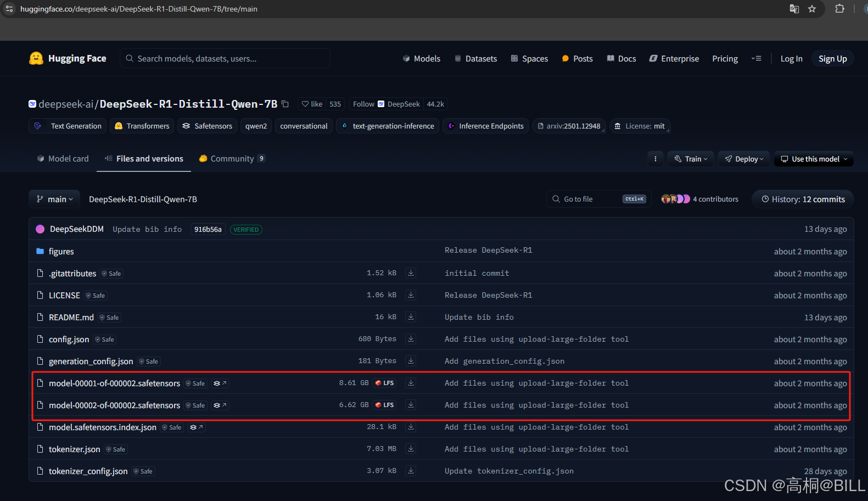Download model-00001-of-000002.safetensors
Image resolution: width=868 pixels, height=501 pixels.
coord(411,383)
